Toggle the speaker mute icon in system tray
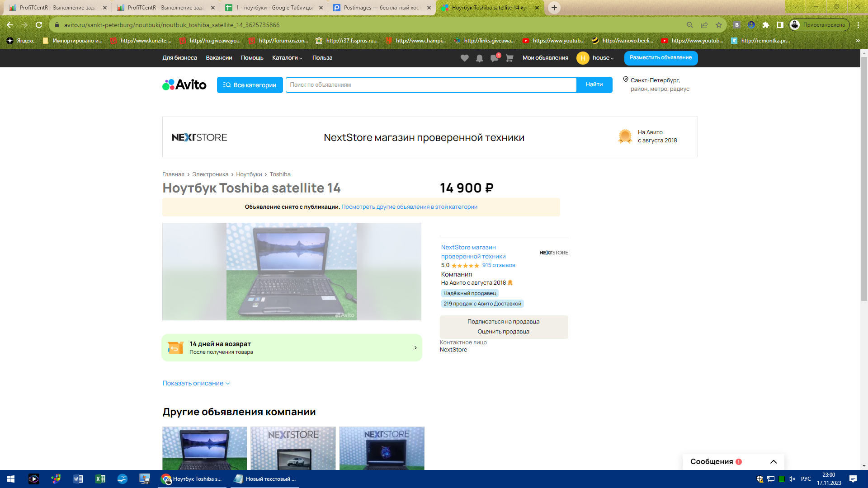Image resolution: width=868 pixels, height=488 pixels. (x=791, y=479)
